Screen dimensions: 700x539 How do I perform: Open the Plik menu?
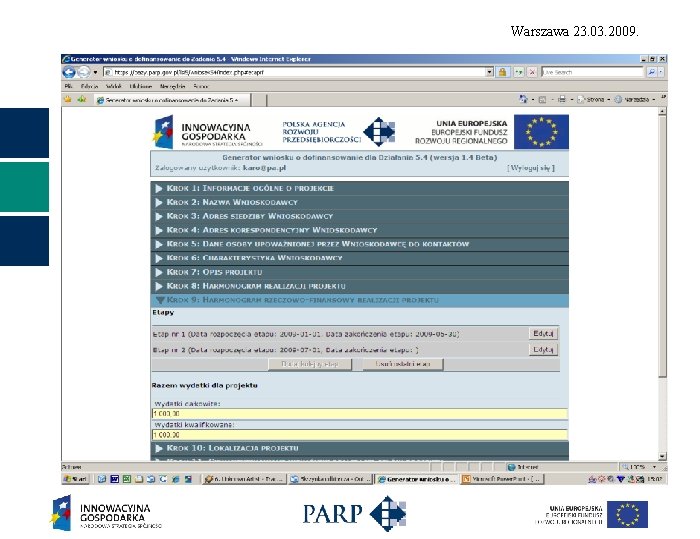click(x=68, y=86)
